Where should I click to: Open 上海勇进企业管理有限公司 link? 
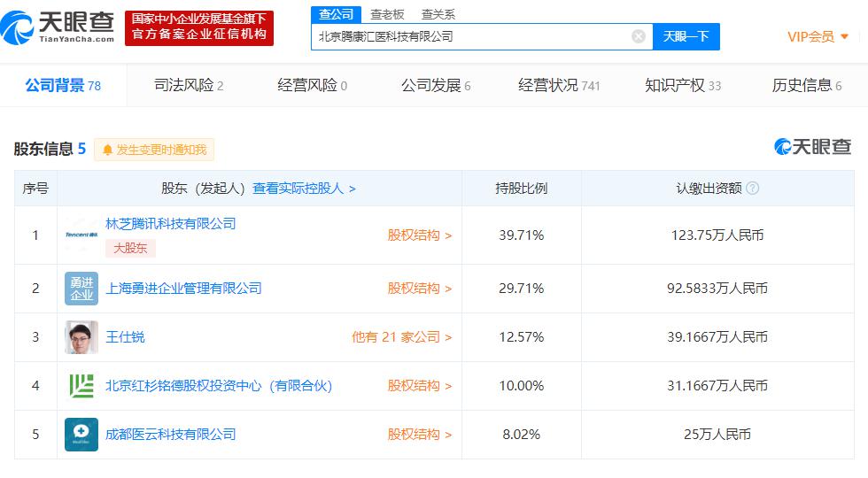tap(183, 289)
